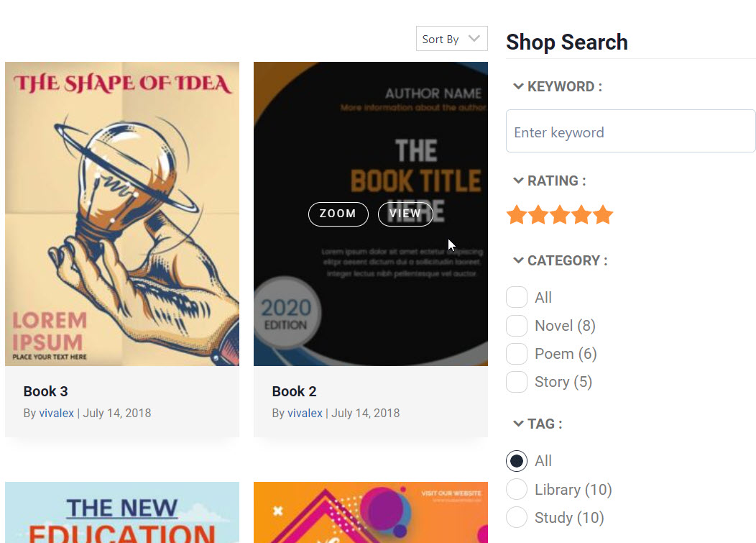Tick the Poem category checkbox

[x=517, y=354]
